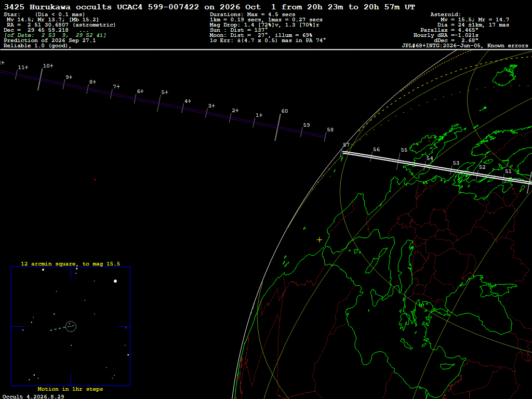Click the yellow cross marker on the map

[320, 240]
